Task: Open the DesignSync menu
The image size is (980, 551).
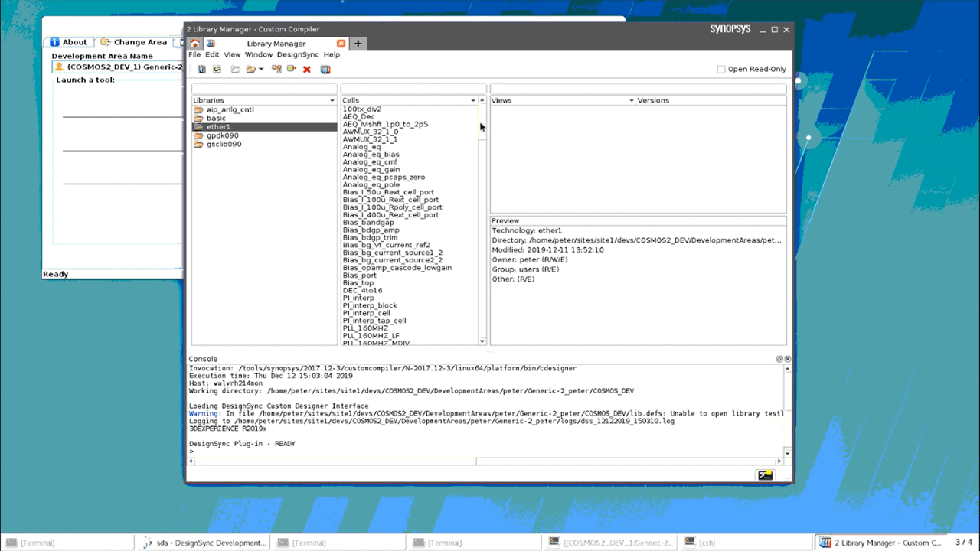Action: point(298,55)
